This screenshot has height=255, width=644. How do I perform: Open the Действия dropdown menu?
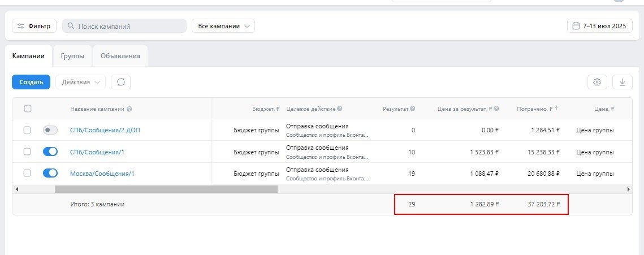point(80,82)
